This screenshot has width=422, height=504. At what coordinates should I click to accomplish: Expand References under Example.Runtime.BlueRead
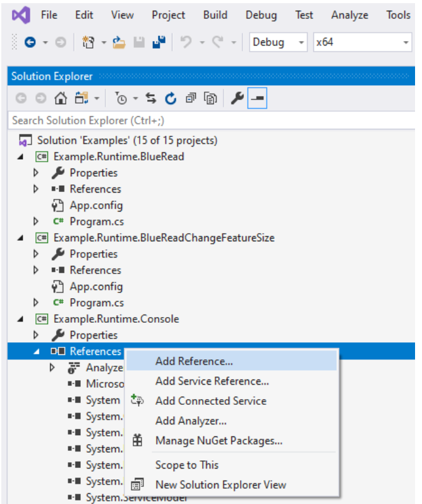click(36, 189)
